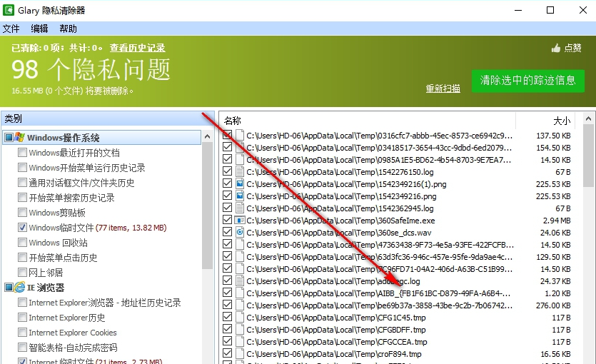
Task: Click the CFGBDFF.tmp file icon
Action: tap(239, 330)
